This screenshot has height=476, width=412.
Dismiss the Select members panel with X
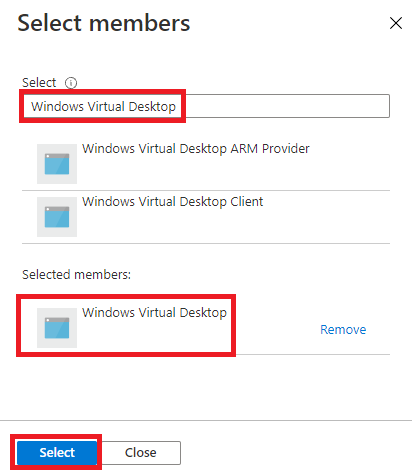tap(396, 23)
